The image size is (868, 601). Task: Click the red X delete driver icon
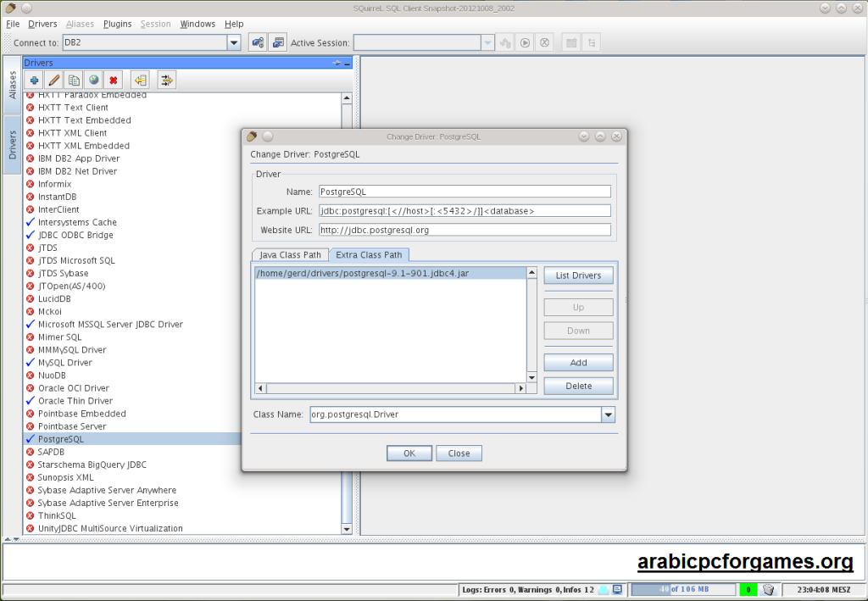tap(114, 81)
